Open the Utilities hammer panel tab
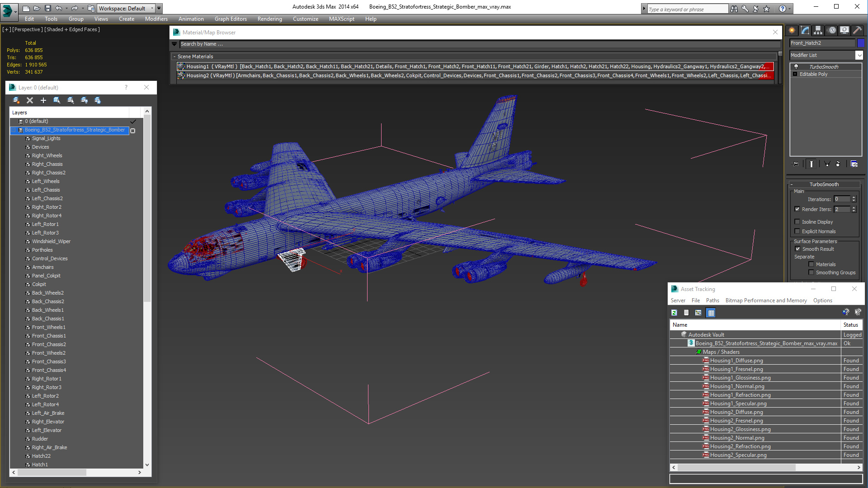 click(x=857, y=30)
